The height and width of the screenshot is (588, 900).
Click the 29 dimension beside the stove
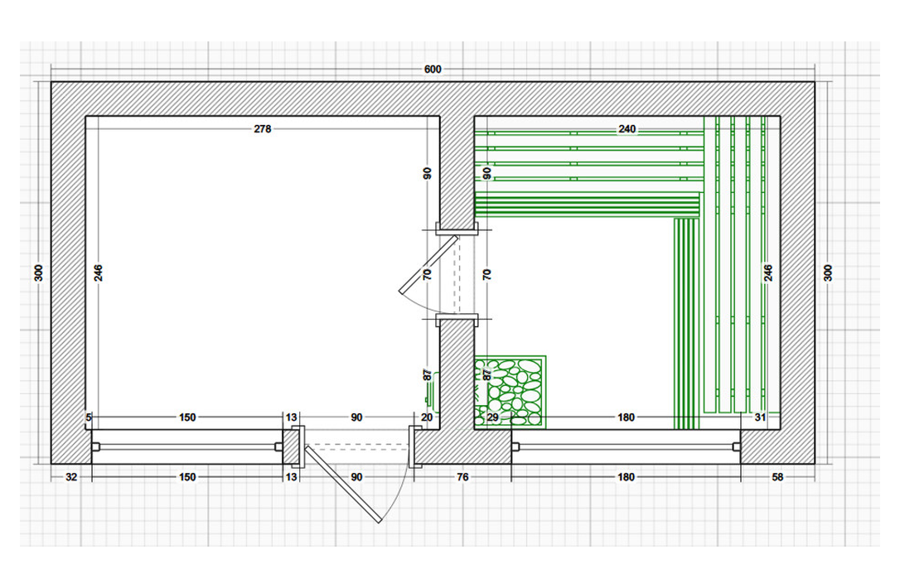point(492,417)
